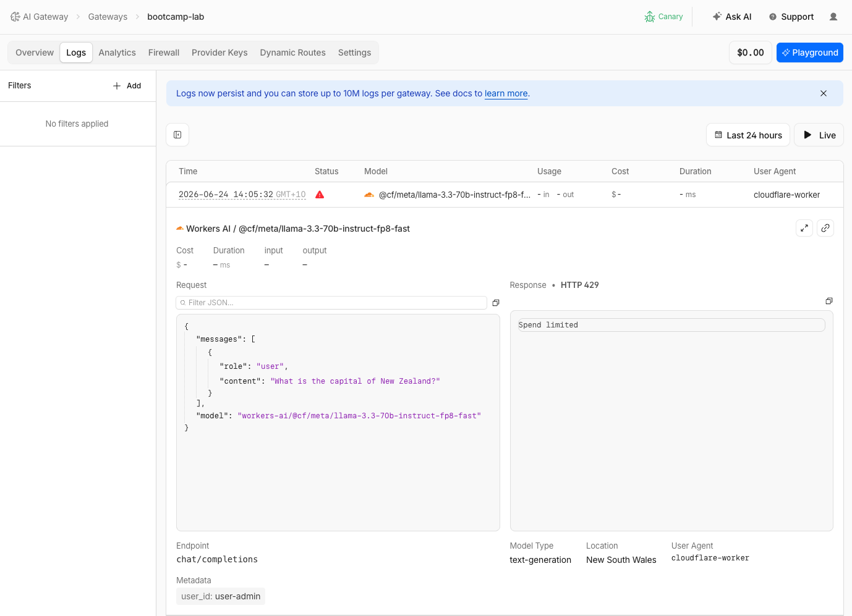This screenshot has width=852, height=616.
Task: Select the Spend limited response text
Action: (548, 325)
